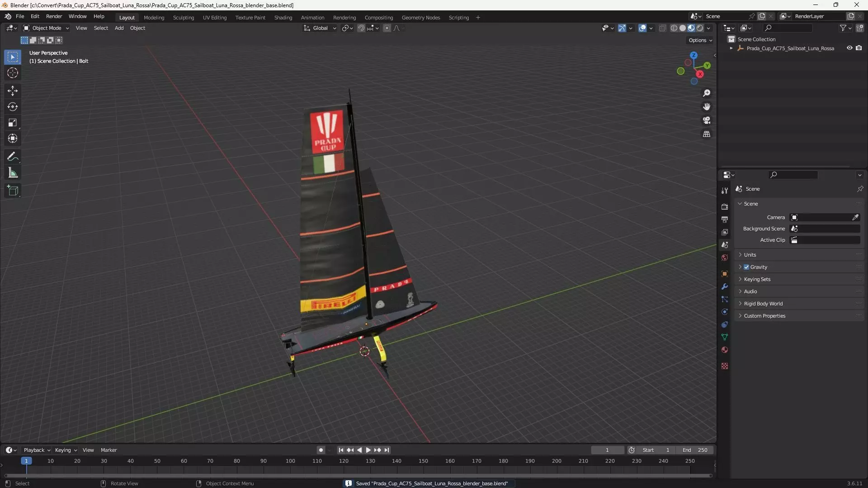Screen dimensions: 868x488
Task: Open the Object properties tab
Action: point(725,274)
